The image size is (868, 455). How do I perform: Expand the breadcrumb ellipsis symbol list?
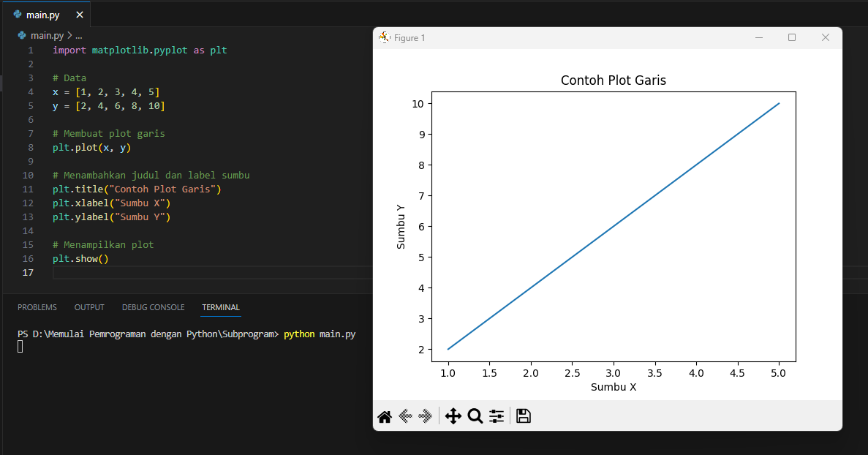click(79, 35)
